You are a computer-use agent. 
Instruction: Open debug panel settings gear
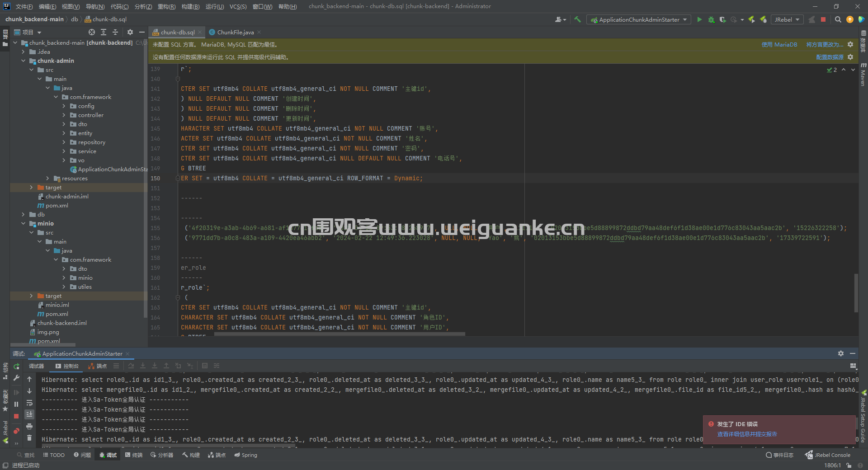point(841,353)
